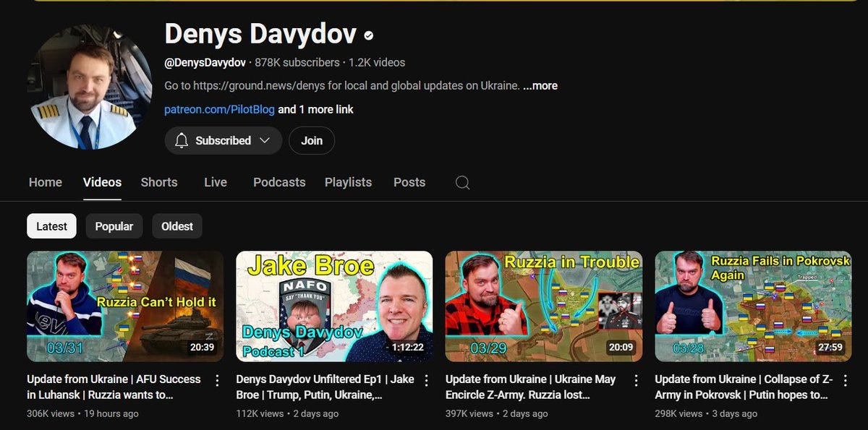Viewport: 868px width, 430px height.
Task: Click the @DenysDavydov channel handle
Action: click(205, 62)
